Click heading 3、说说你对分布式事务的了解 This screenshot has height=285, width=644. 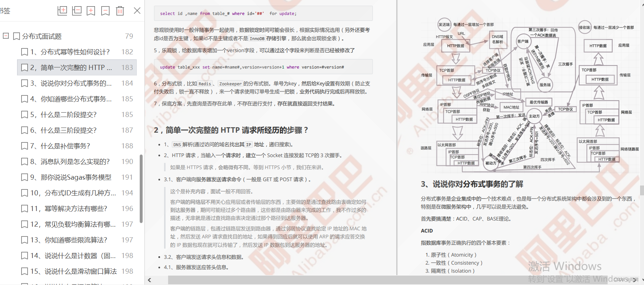click(x=472, y=184)
